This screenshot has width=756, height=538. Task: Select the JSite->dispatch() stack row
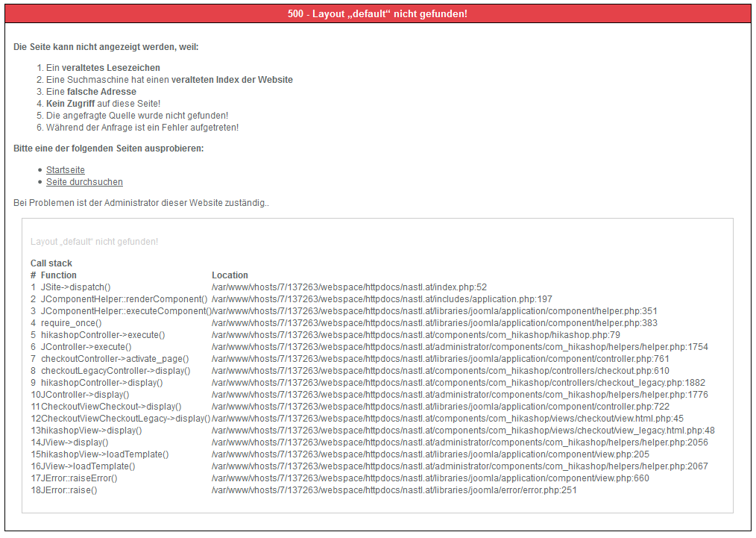pos(75,287)
